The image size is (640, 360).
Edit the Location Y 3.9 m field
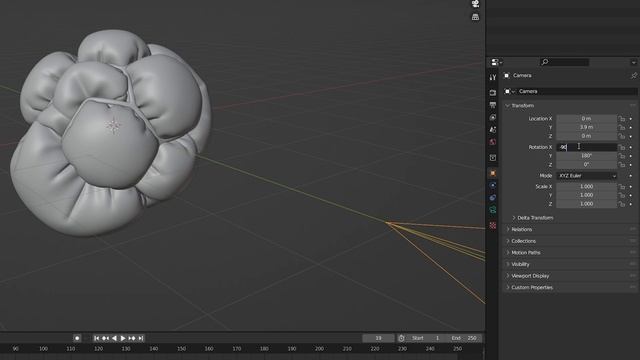pyautogui.click(x=587, y=127)
